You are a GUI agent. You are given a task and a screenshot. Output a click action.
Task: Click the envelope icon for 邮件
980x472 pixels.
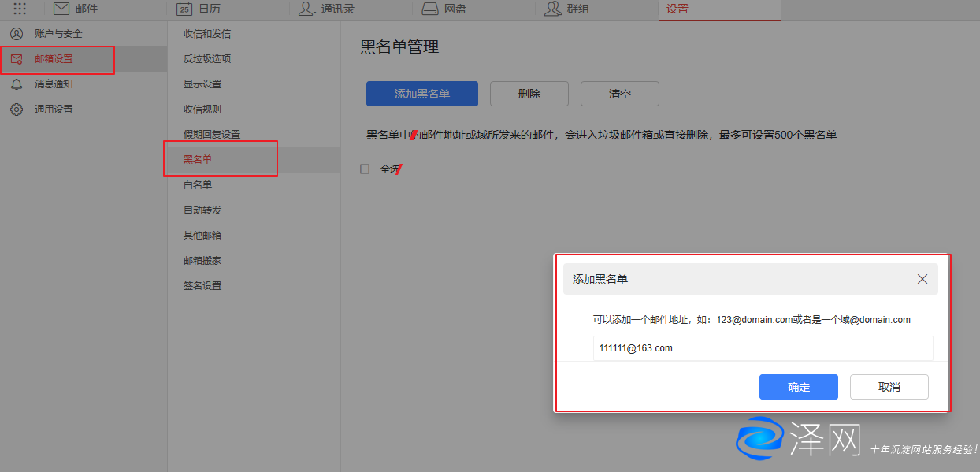pyautogui.click(x=61, y=9)
